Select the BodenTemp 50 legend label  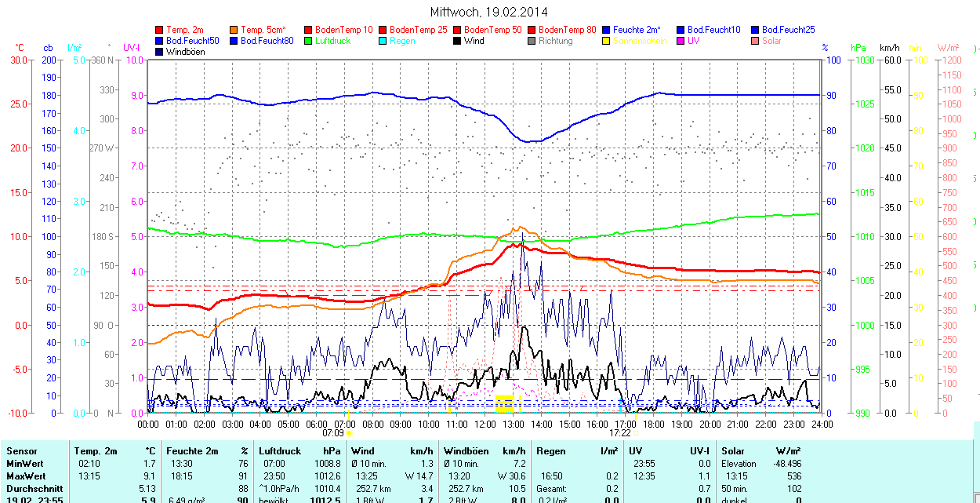click(x=492, y=30)
